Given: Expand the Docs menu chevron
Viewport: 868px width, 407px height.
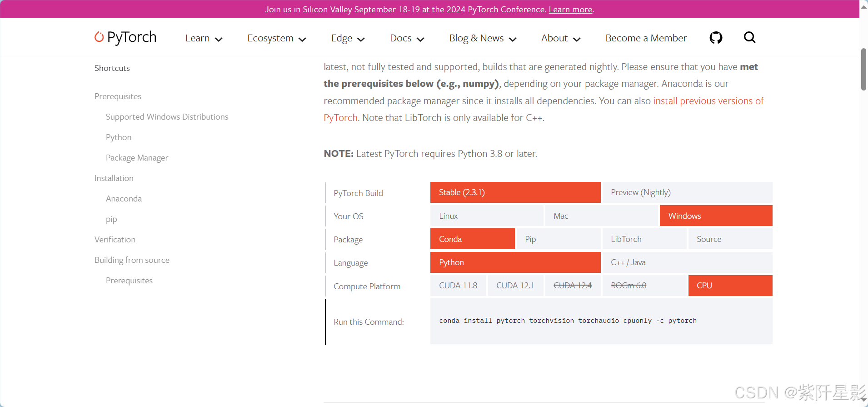Looking at the screenshot, I should (420, 40).
